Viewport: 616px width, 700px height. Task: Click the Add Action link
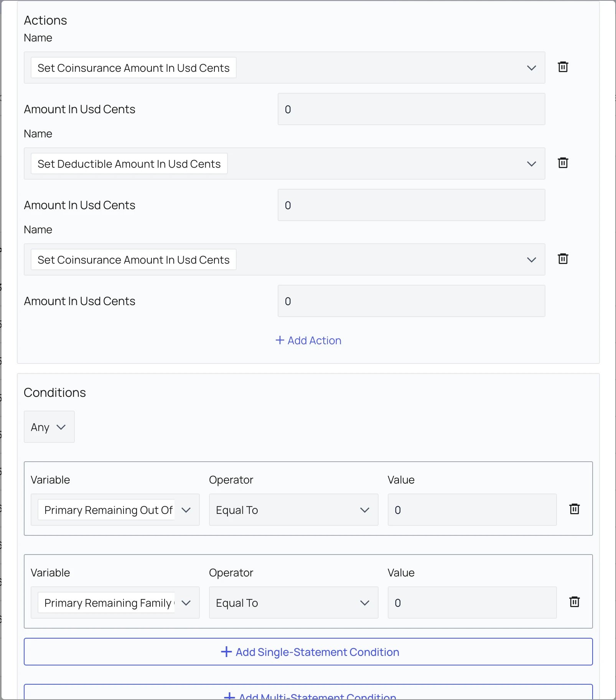coord(308,340)
